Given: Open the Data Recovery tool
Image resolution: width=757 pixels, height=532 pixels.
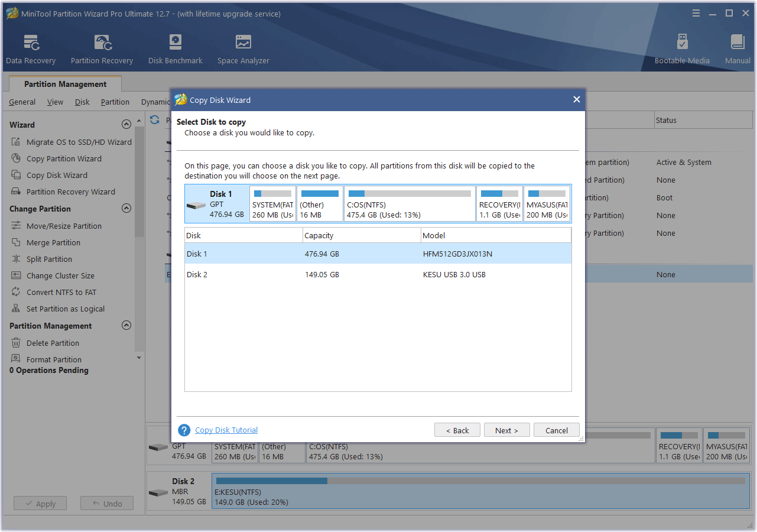Looking at the screenshot, I should [30, 47].
